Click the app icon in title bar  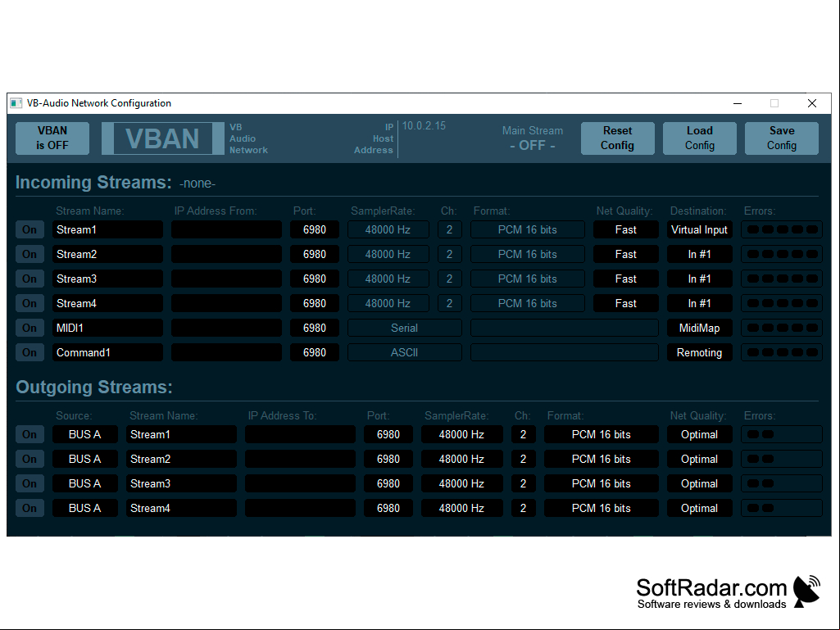pyautogui.click(x=16, y=103)
